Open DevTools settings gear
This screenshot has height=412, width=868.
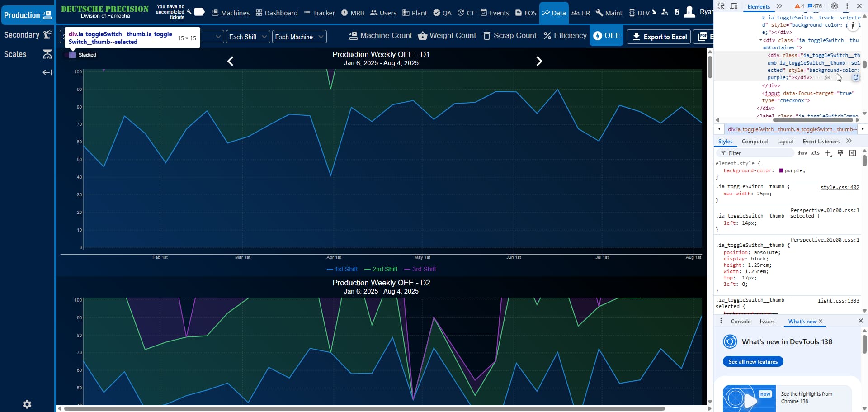pos(835,6)
